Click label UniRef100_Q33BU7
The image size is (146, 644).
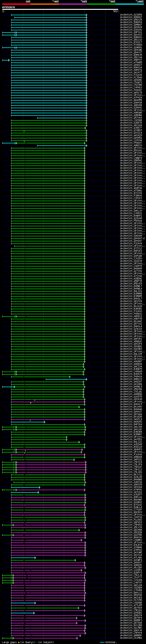tap(131, 130)
